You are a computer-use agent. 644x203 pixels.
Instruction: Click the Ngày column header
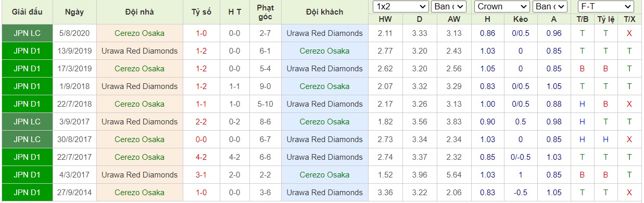click(x=75, y=12)
